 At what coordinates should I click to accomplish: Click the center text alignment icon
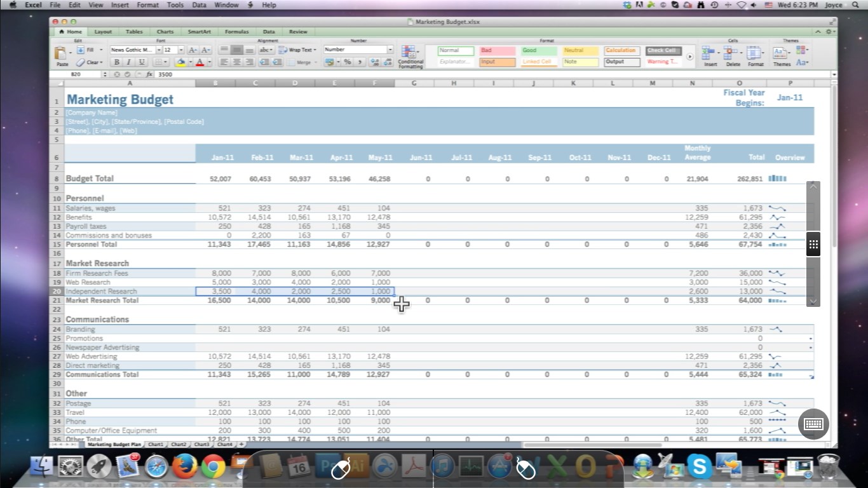[237, 62]
